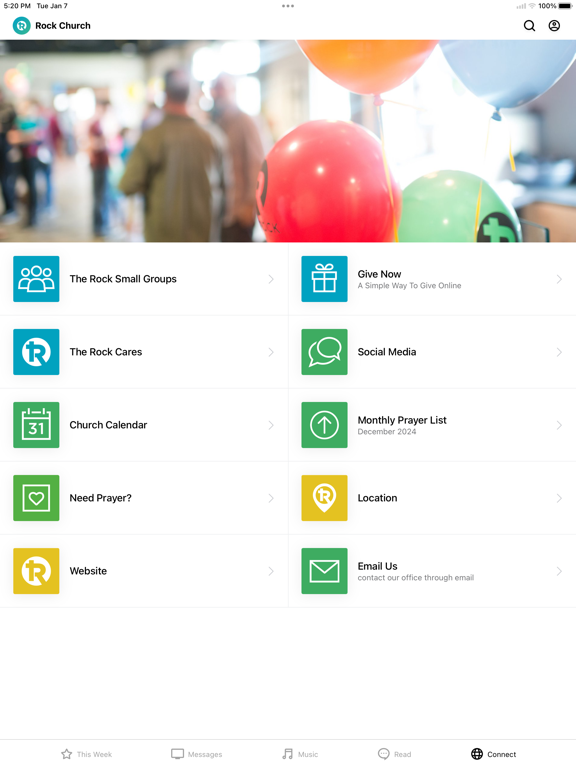The image size is (576, 768).
Task: Tap 'A Simple Way To Give Online' text
Action: 409,286
